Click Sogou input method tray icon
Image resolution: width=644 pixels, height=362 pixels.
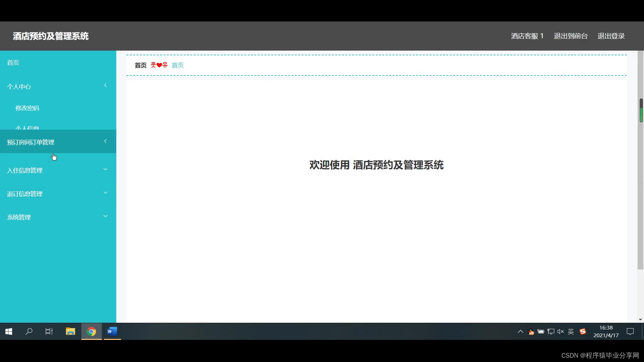583,331
